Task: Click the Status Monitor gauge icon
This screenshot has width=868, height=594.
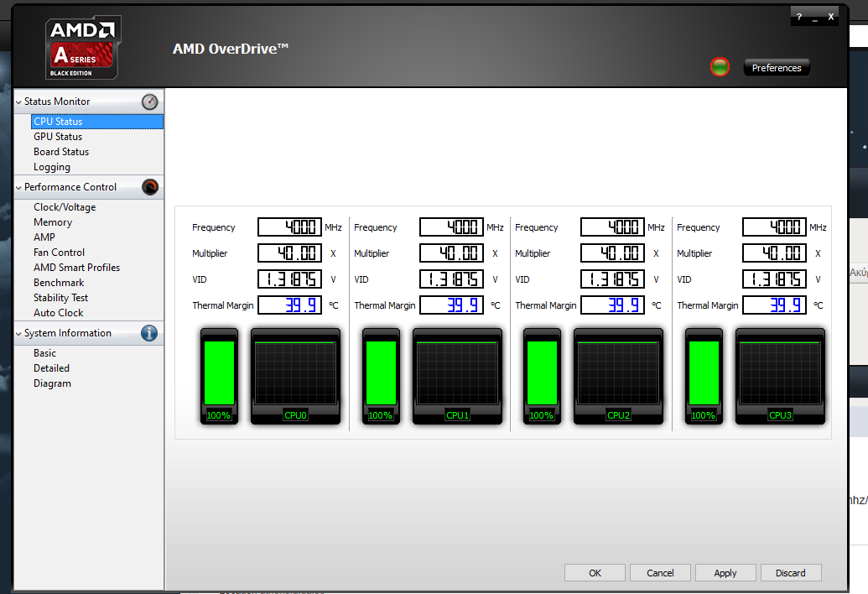Action: [x=149, y=102]
